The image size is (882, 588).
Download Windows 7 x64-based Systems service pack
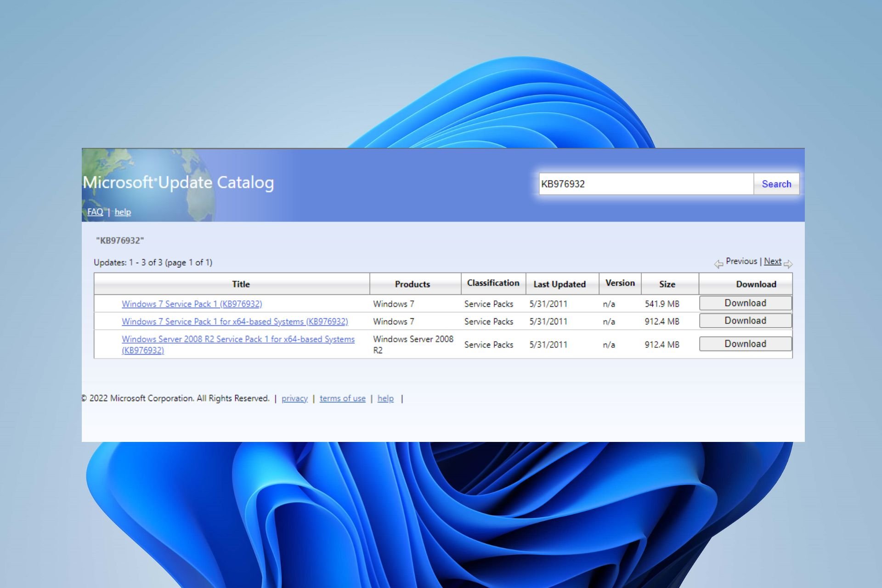[745, 321]
